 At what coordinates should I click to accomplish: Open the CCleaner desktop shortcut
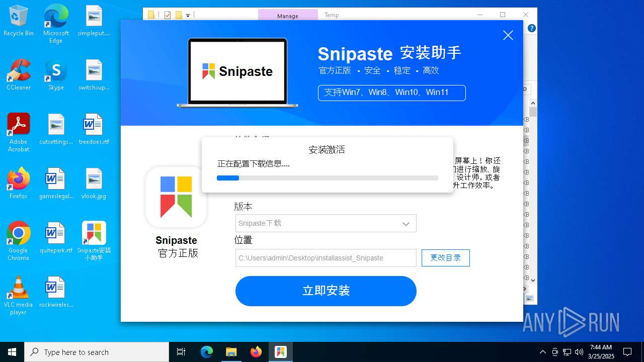(19, 75)
